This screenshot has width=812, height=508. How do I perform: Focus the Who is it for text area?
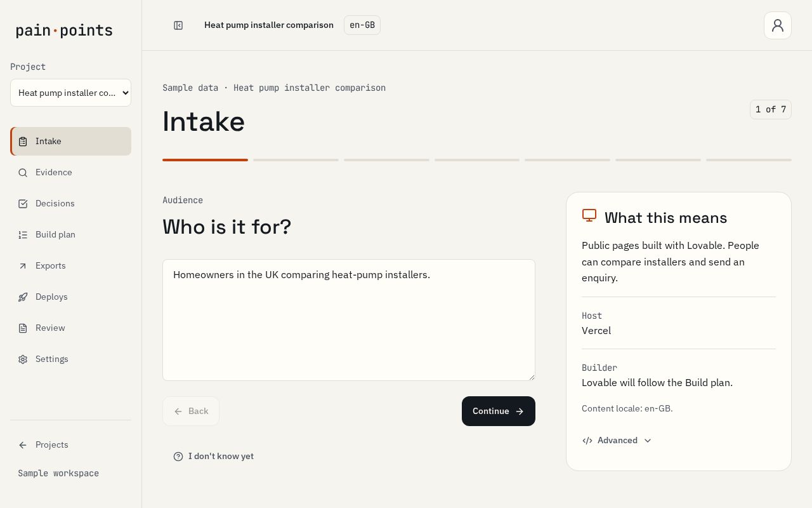[x=349, y=320]
